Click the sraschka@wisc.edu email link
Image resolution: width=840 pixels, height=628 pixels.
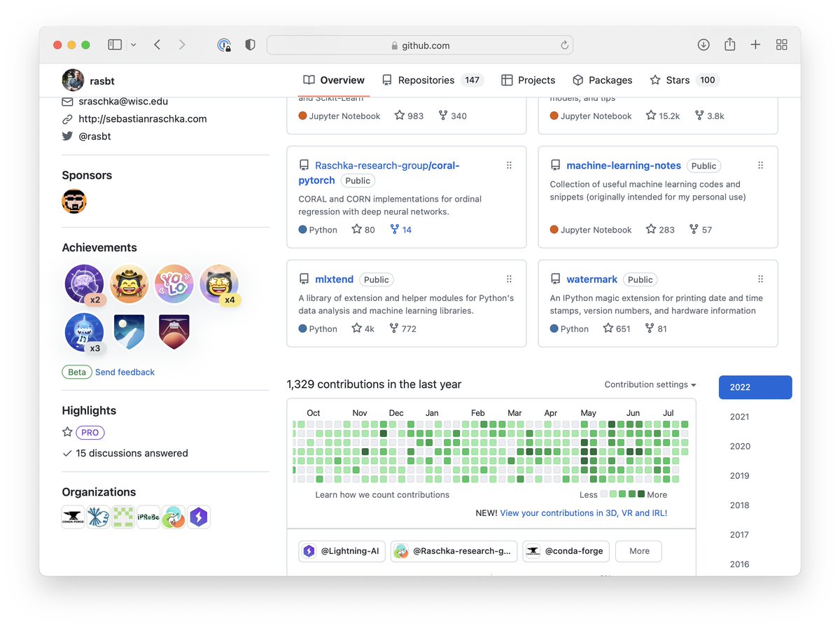123,101
